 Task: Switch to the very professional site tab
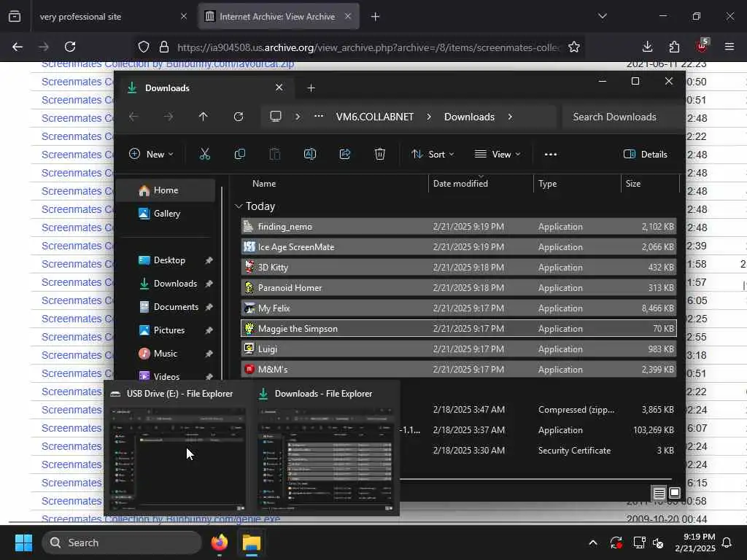click(112, 17)
